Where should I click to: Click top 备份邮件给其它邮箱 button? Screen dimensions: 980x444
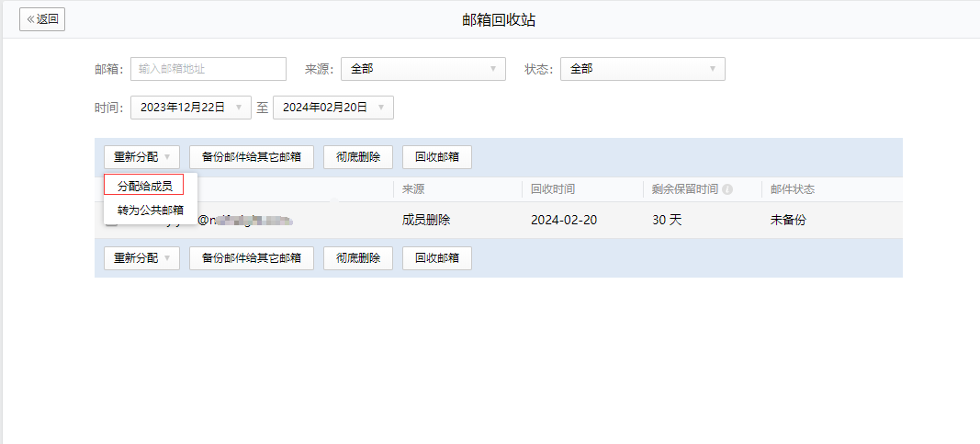coord(251,157)
